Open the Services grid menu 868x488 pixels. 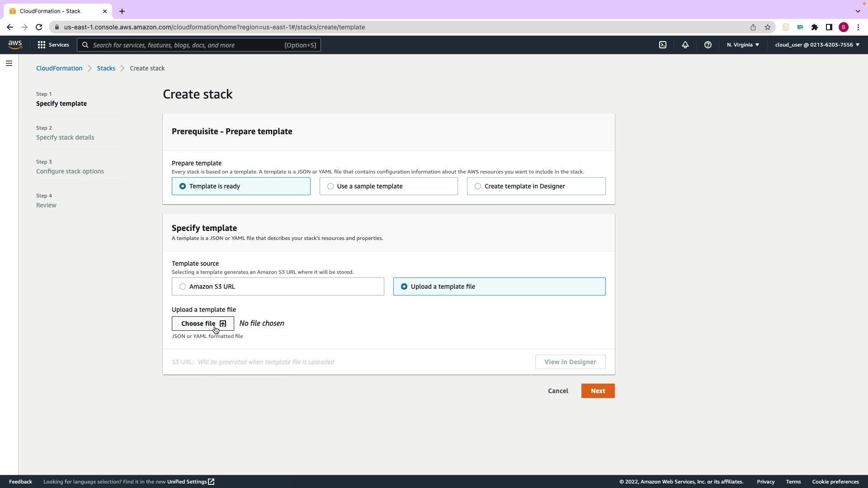tap(53, 45)
